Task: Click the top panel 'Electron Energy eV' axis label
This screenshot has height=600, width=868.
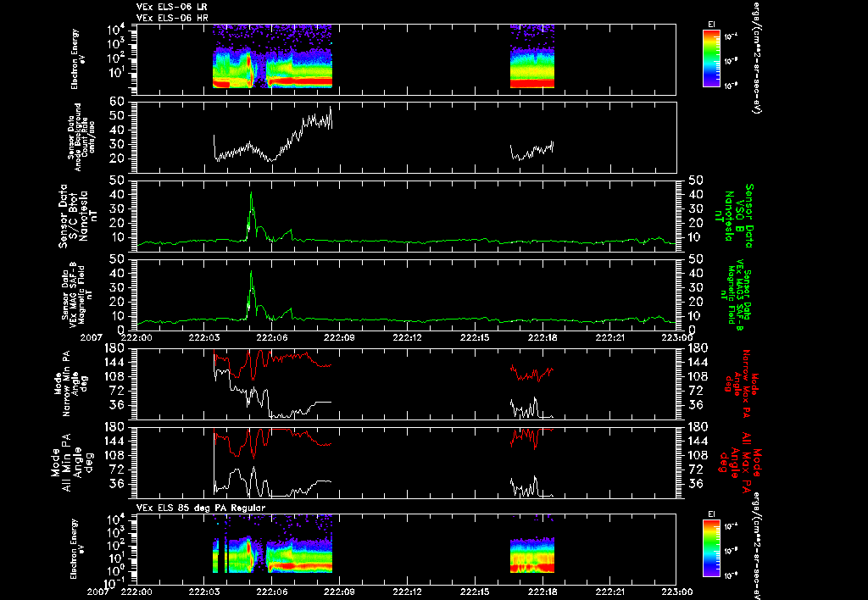Action: (x=78, y=59)
